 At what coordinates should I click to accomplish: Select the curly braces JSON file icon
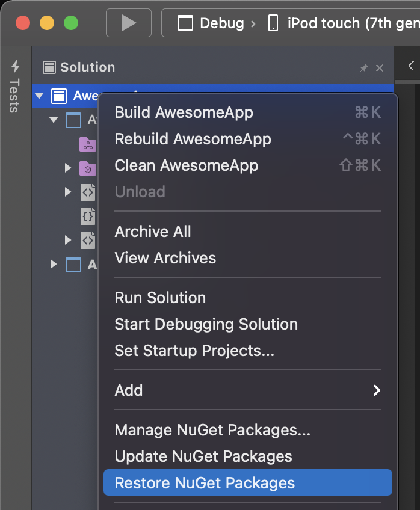(88, 217)
